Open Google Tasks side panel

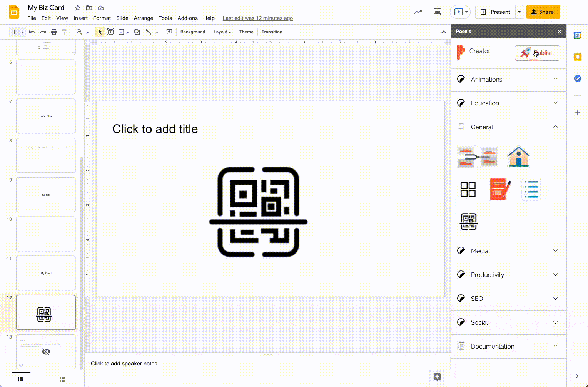pyautogui.click(x=577, y=78)
